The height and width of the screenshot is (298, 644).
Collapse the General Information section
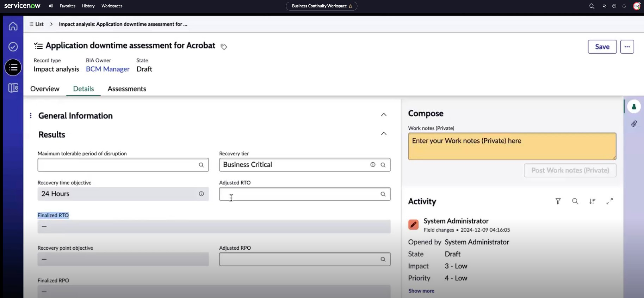point(384,115)
